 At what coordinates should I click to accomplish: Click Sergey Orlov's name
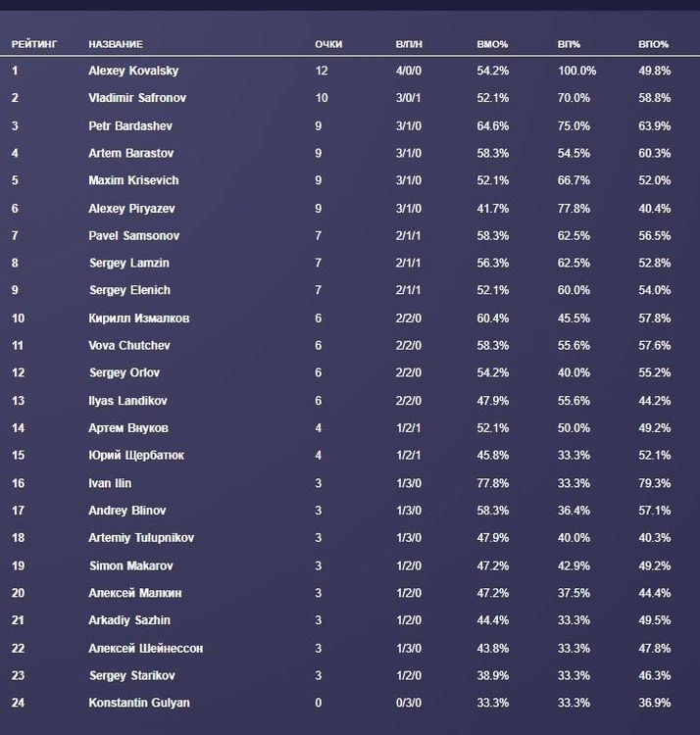(x=124, y=373)
